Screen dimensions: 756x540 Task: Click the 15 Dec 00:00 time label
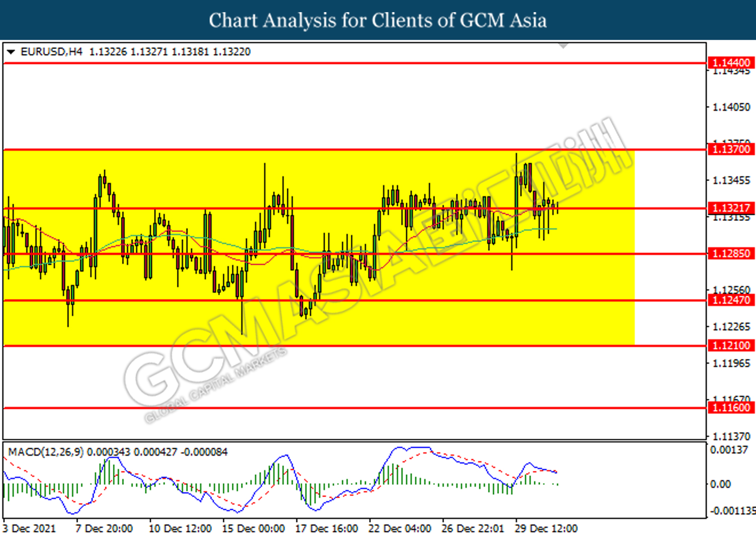[x=254, y=529]
